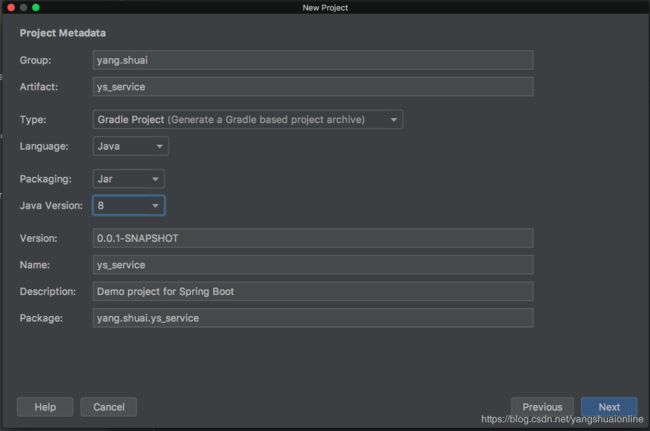Click the Package input field
Viewport: 650px width, 431px height.
313,318
